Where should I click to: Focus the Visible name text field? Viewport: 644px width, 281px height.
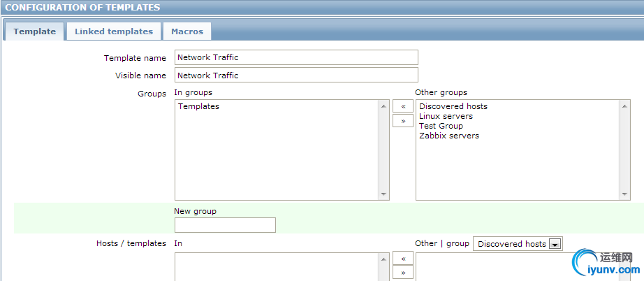[296, 75]
